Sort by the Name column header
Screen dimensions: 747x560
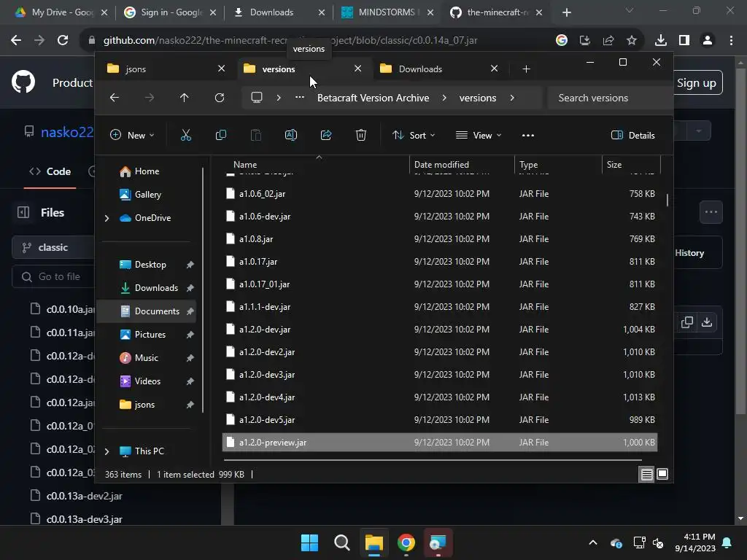[x=316, y=165]
